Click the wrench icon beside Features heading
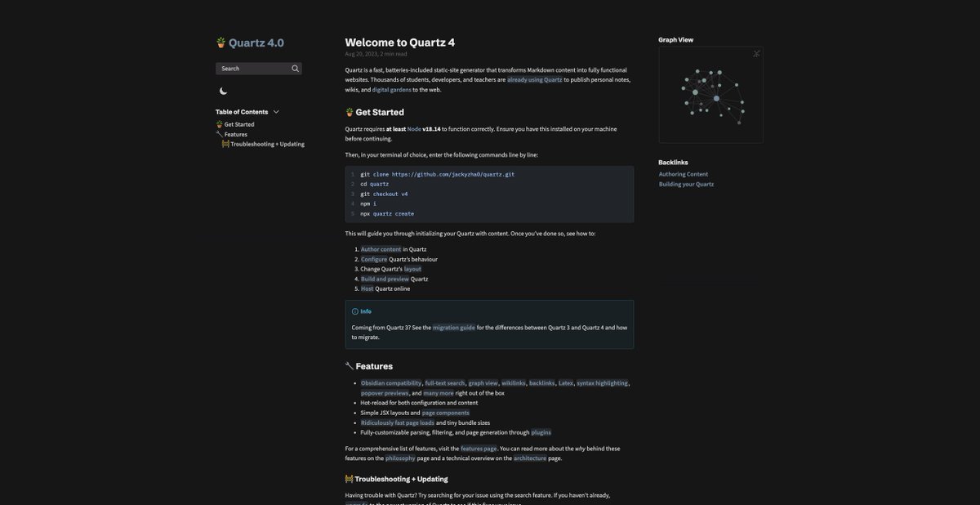This screenshot has height=505, width=980. [350, 366]
